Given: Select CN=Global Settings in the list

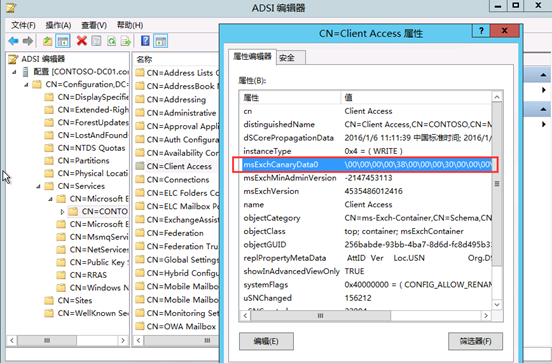Looking at the screenshot, I should coord(183,259).
